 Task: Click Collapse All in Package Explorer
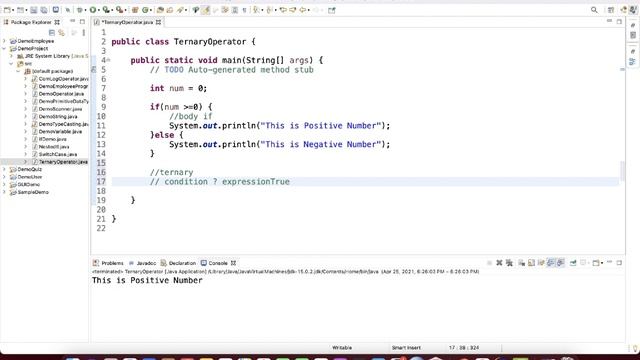tap(51, 33)
